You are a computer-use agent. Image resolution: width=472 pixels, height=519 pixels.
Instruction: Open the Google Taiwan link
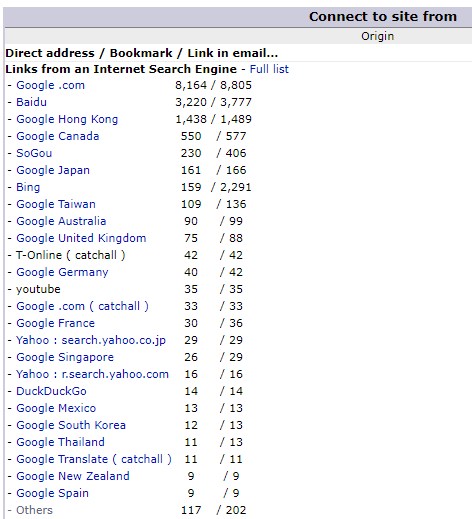[x=56, y=204]
